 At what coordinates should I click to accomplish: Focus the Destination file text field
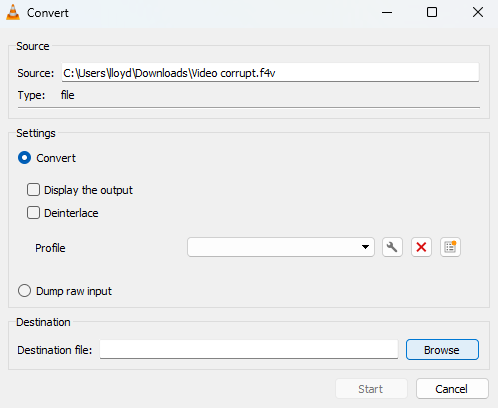[249, 350]
